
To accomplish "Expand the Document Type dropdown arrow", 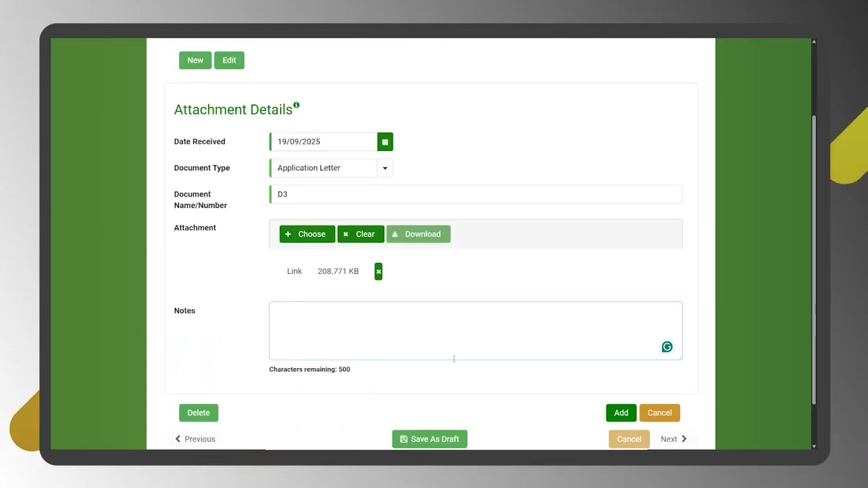I will pyautogui.click(x=385, y=168).
